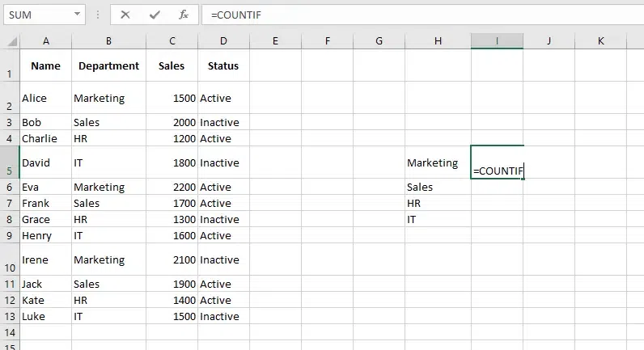The width and height of the screenshot is (644, 350).
Task: Select column H header
Action: click(x=438, y=40)
